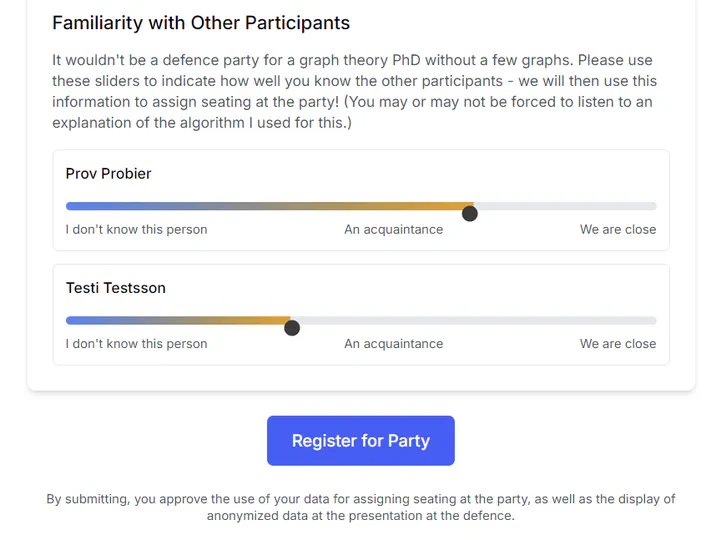
Task: Click the grey unfilled track of Prov Probier slider
Action: point(565,206)
